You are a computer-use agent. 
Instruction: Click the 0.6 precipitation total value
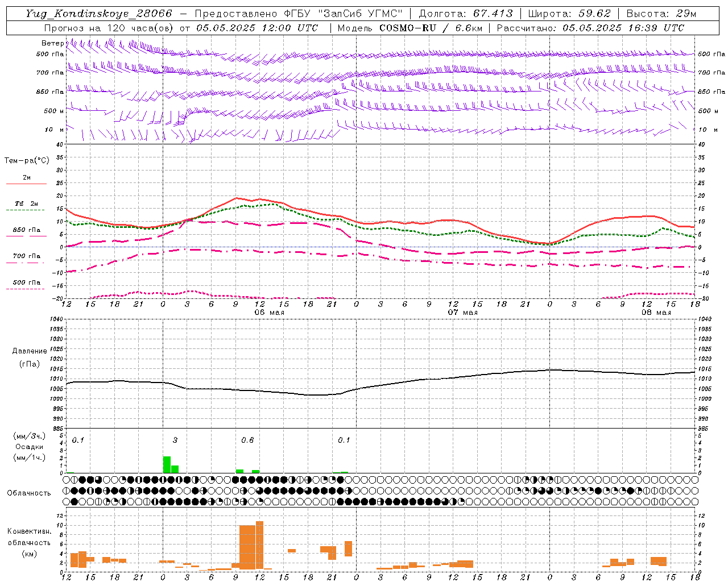(x=247, y=440)
